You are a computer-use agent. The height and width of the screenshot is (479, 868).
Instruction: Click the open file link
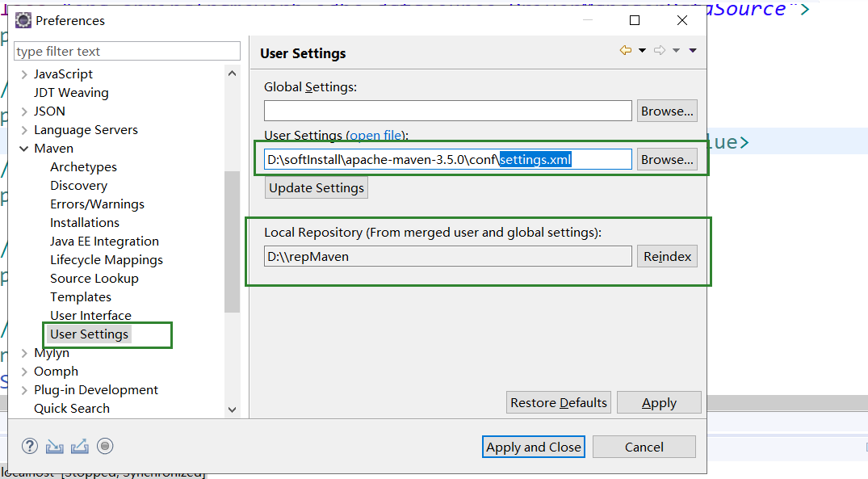(376, 136)
